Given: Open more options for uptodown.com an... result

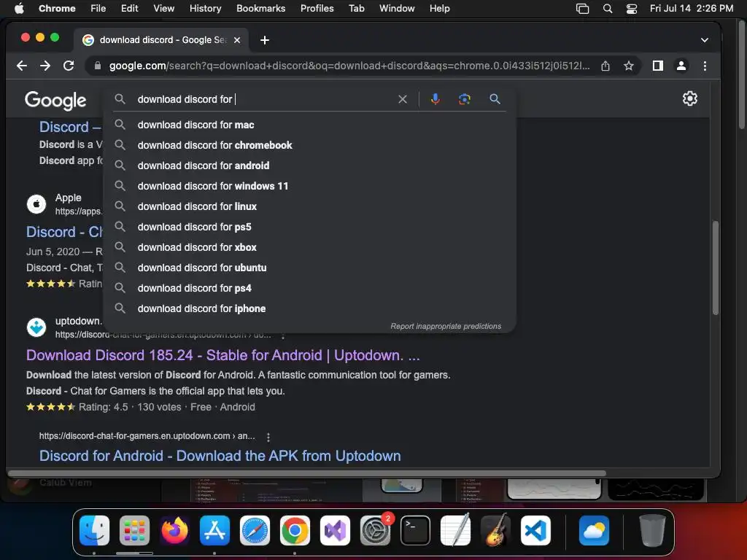Looking at the screenshot, I should [268, 437].
